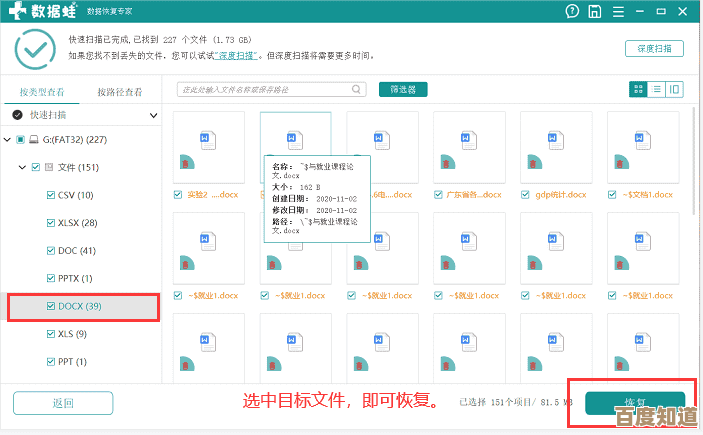Open the hamburger menu in title bar
Image resolution: width=703 pixels, height=435 pixels.
(x=617, y=12)
